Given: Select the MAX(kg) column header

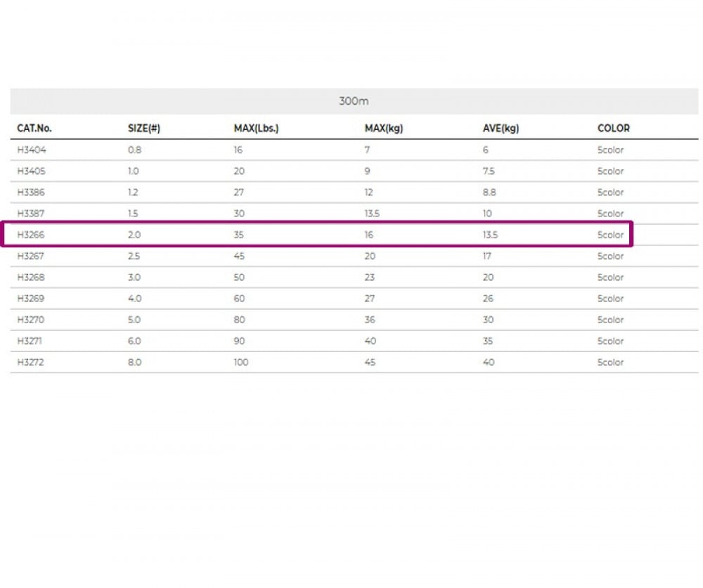Looking at the screenshot, I should click(383, 129).
